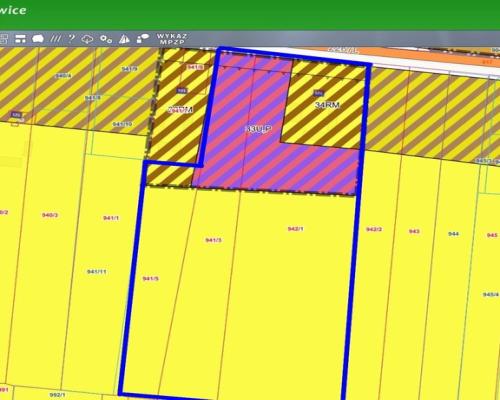
Task: Click the cloud download icon
Action: tap(87, 39)
